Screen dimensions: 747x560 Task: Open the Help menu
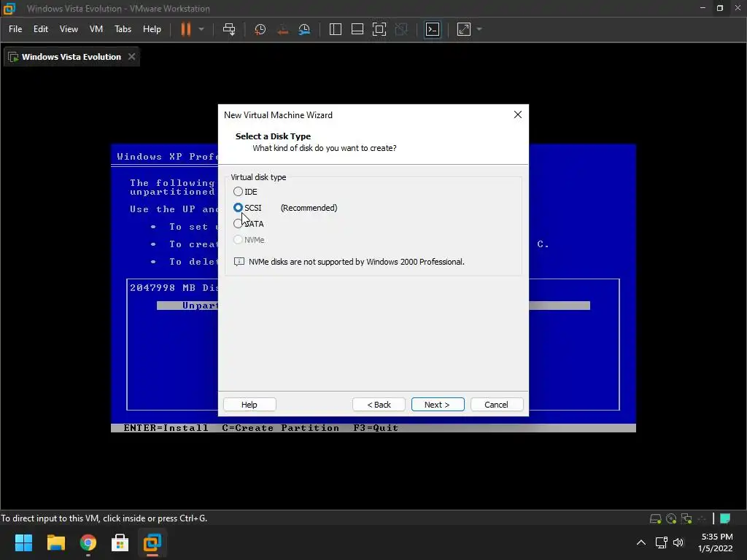point(152,29)
